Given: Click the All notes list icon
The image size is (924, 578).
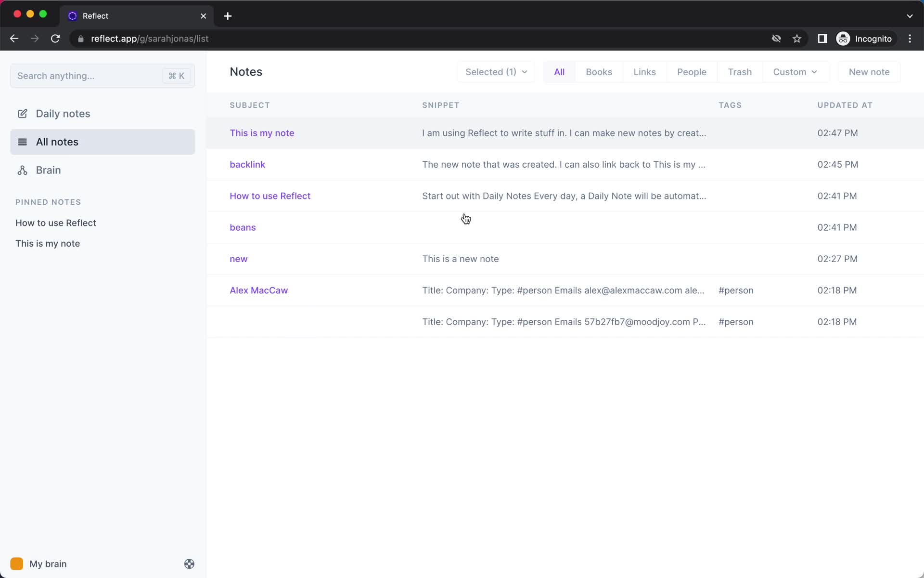Looking at the screenshot, I should [22, 142].
